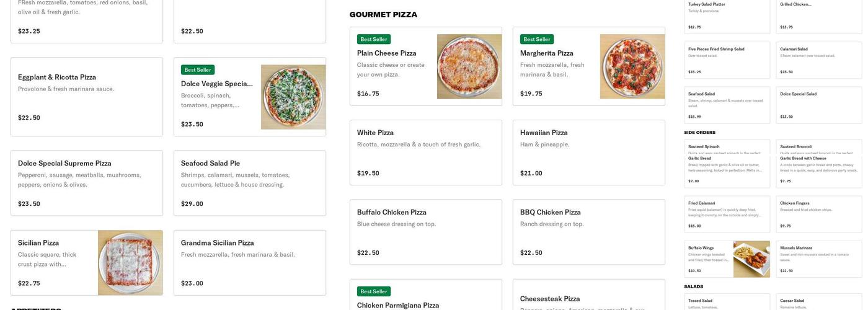Open the Margherita Pizza photo
The width and height of the screenshot is (868, 310).
click(632, 66)
